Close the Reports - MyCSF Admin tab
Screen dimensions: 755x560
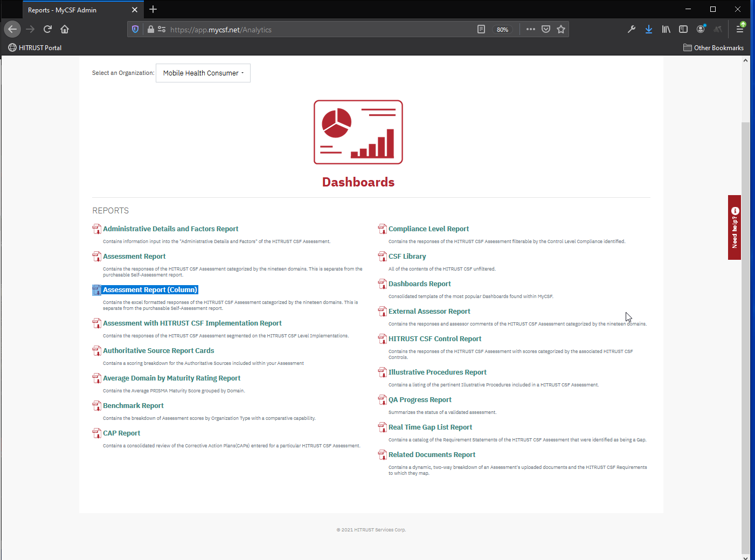(x=135, y=10)
